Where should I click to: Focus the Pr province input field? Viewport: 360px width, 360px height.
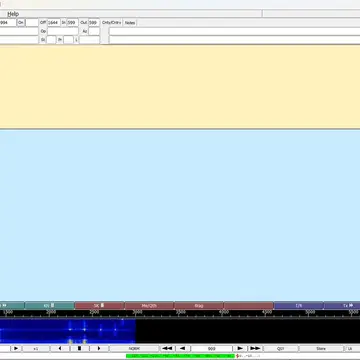pos(68,40)
